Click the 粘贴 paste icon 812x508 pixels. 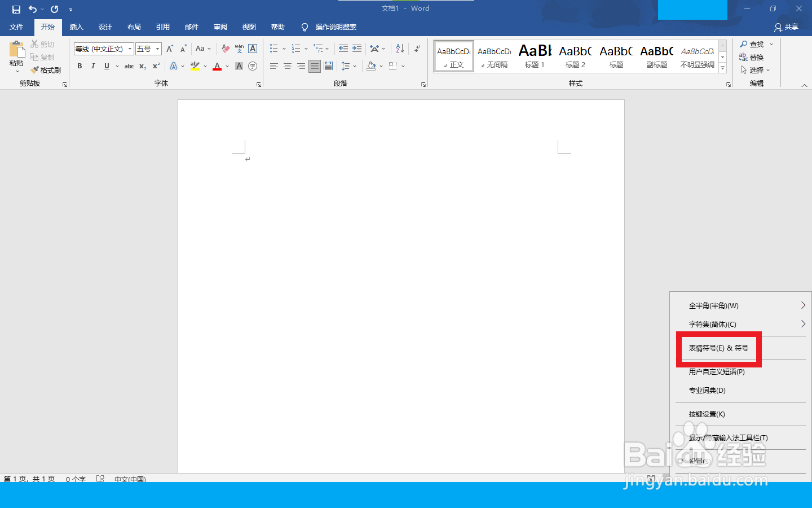tap(16, 50)
